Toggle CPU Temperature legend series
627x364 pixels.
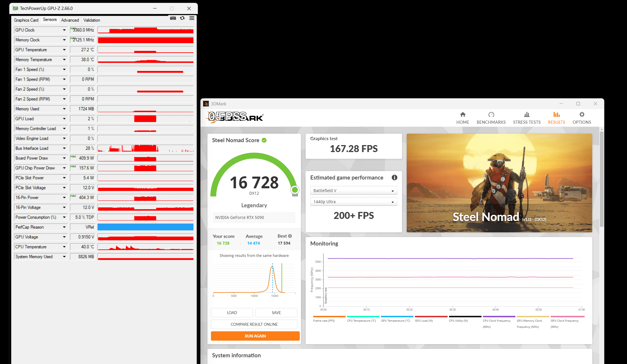click(361, 321)
